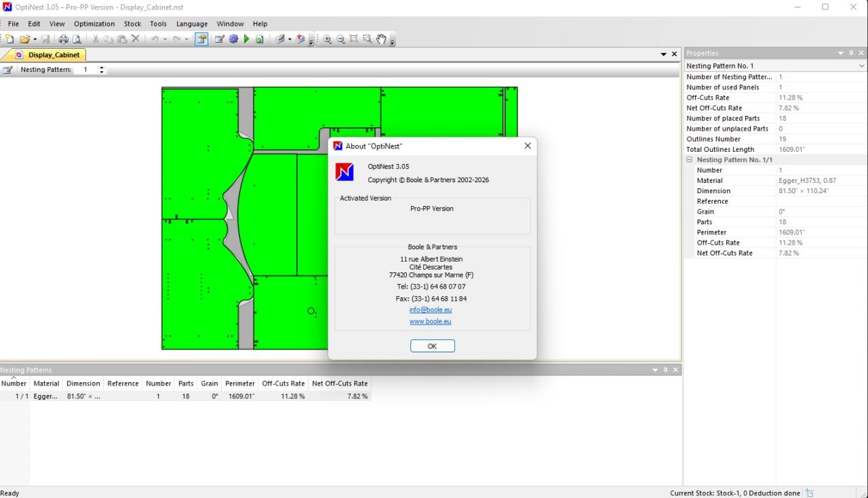Click the stock icon with red arrow

coord(300,39)
